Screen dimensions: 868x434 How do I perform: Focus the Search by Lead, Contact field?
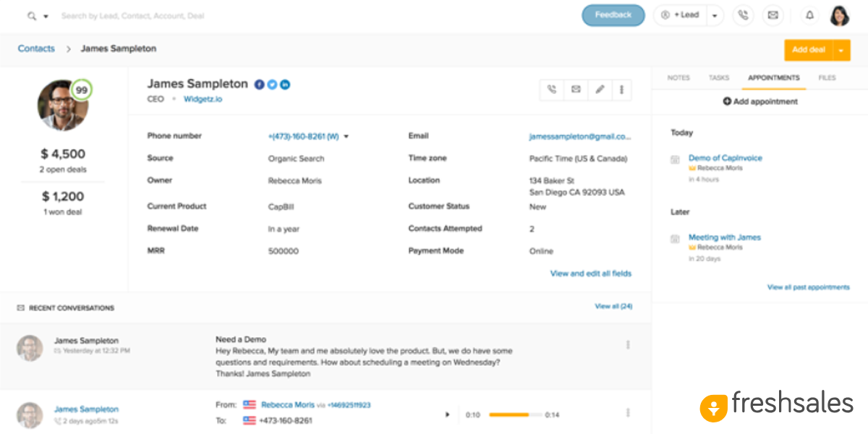132,15
